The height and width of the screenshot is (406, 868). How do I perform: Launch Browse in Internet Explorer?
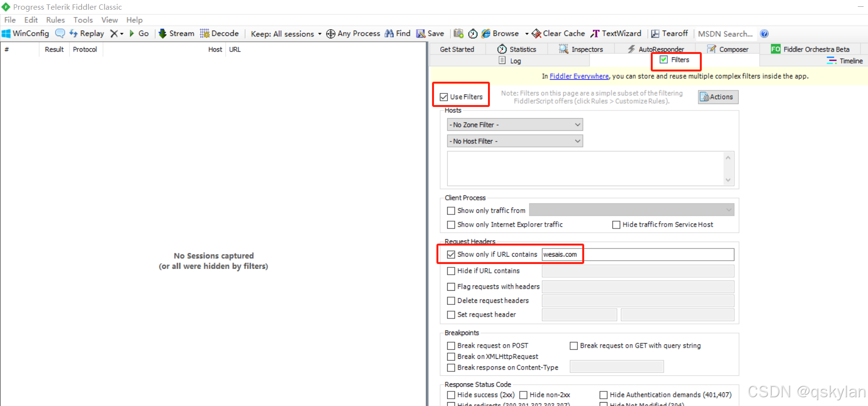500,34
